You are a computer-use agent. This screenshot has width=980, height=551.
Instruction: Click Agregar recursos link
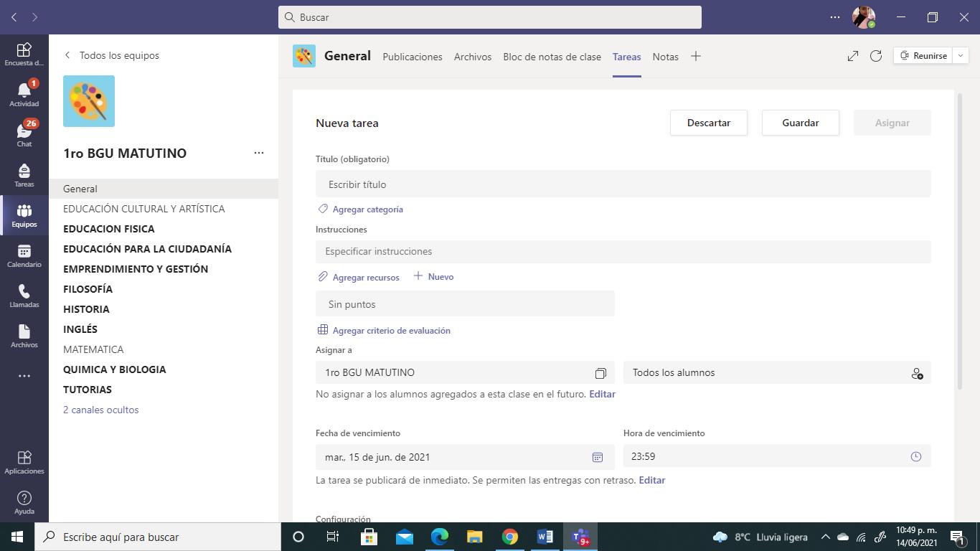pos(359,277)
